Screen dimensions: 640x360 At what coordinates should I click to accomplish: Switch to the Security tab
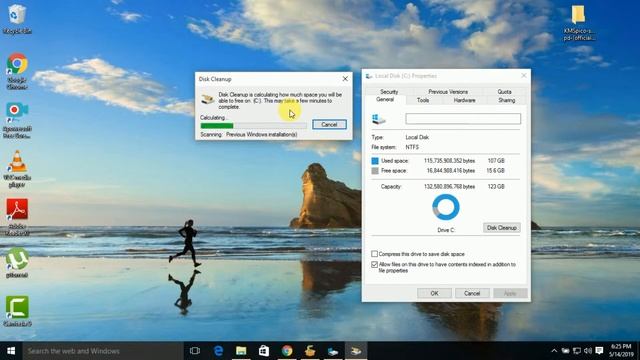pos(389,91)
